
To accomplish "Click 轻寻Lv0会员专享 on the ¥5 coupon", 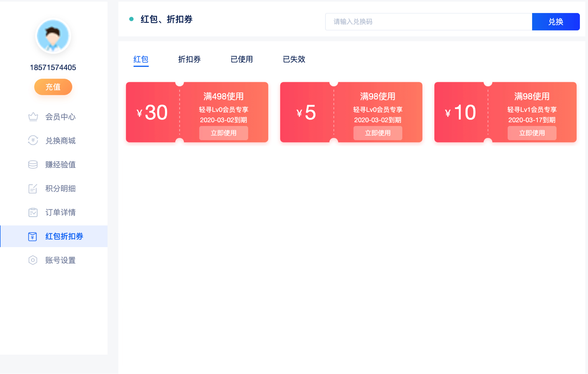I will 378,110.
